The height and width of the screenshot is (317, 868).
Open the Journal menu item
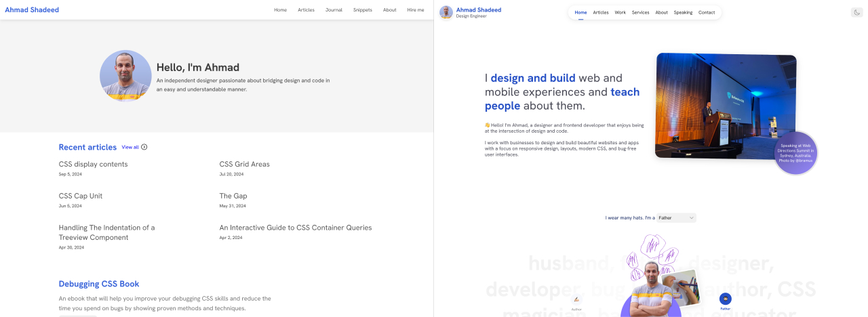(334, 10)
